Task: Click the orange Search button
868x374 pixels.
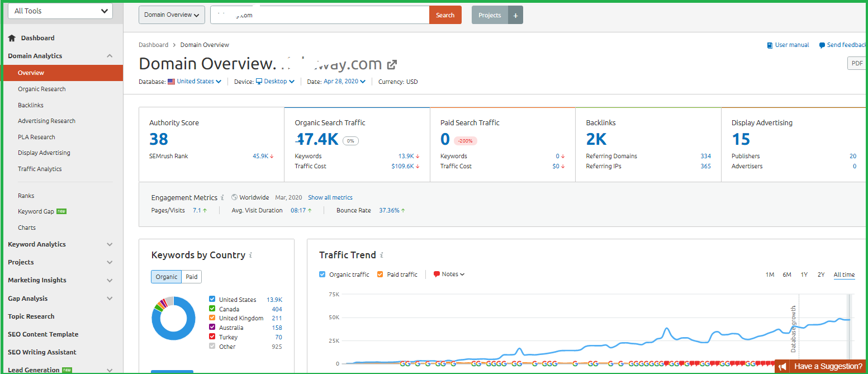Action: point(445,15)
